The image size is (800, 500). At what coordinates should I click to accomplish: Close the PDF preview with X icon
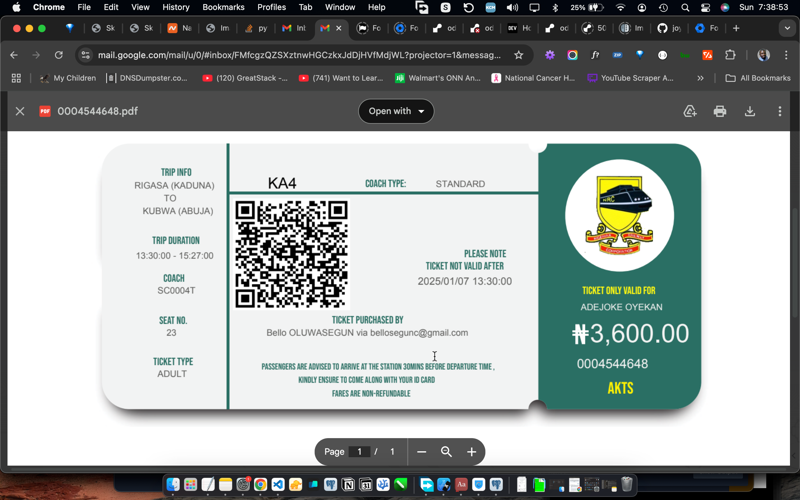[x=20, y=111]
